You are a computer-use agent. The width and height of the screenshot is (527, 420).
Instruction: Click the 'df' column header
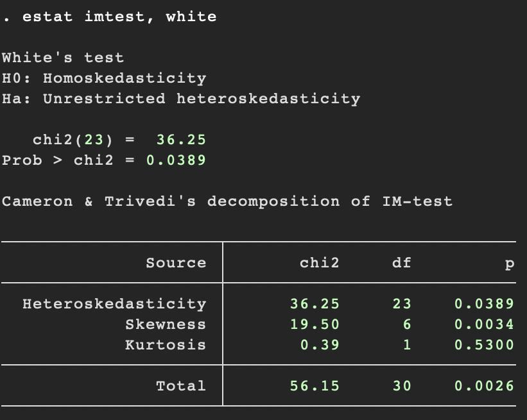[x=402, y=262]
